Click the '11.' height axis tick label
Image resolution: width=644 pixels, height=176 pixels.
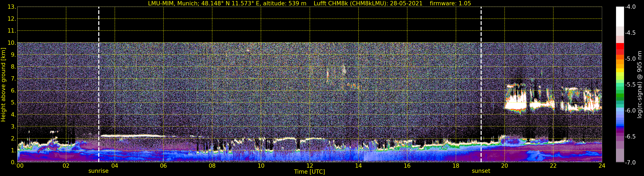tap(12, 31)
